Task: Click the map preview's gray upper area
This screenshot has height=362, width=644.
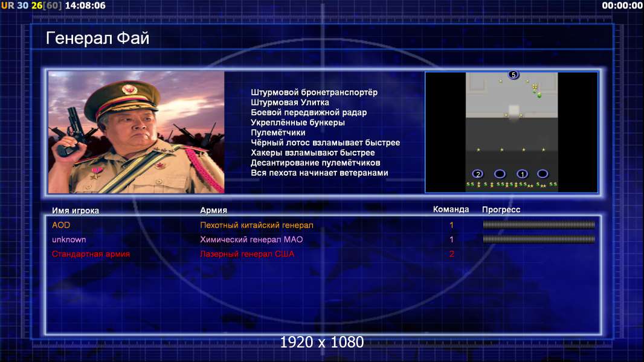Action: [x=512, y=95]
